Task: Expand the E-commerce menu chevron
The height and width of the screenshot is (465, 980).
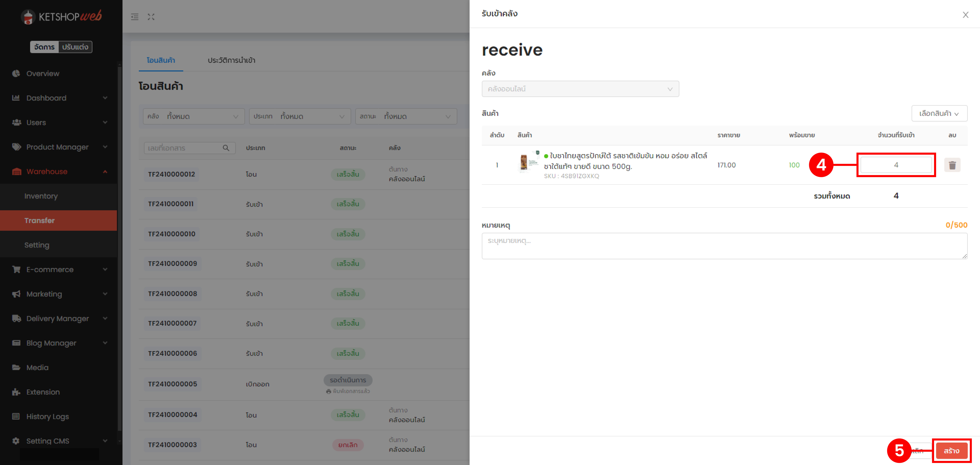Action: [105, 269]
